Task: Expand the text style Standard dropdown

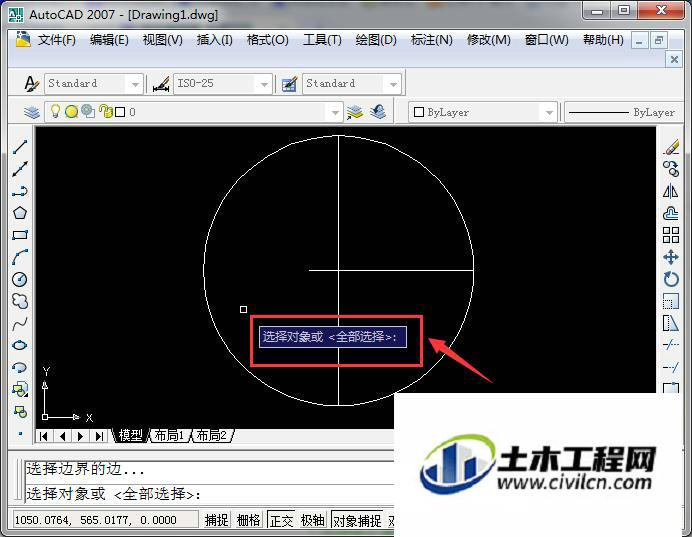Action: 135,84
